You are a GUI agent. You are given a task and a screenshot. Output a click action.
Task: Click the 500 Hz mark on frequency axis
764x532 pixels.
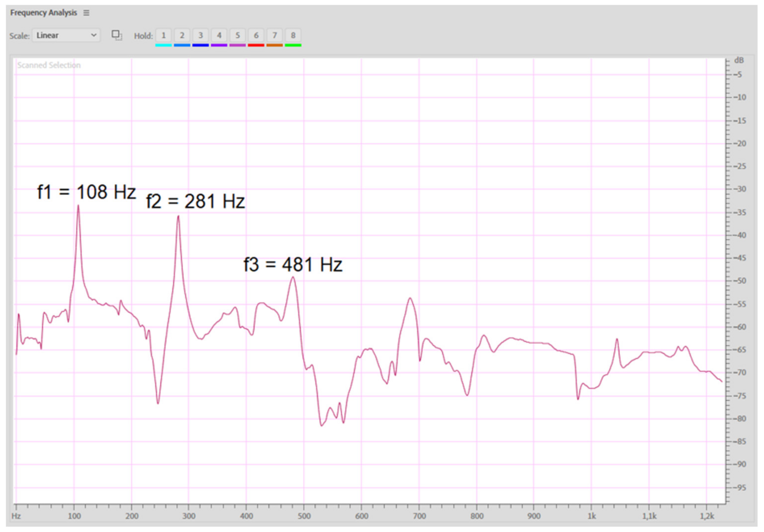tap(304, 516)
